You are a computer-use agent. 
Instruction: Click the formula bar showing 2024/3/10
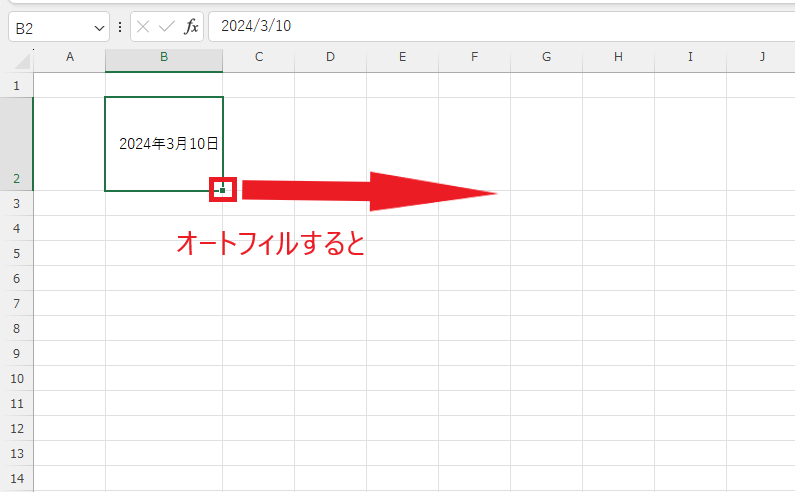tap(502, 26)
